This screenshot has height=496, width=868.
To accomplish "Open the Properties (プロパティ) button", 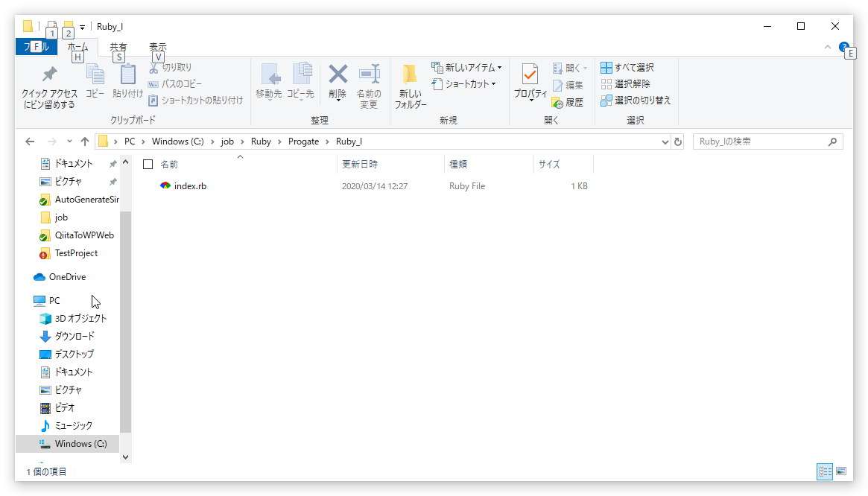I will pos(530,81).
